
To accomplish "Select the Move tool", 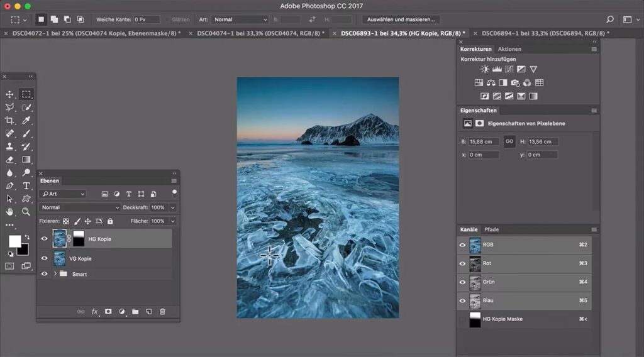I will 9,94.
